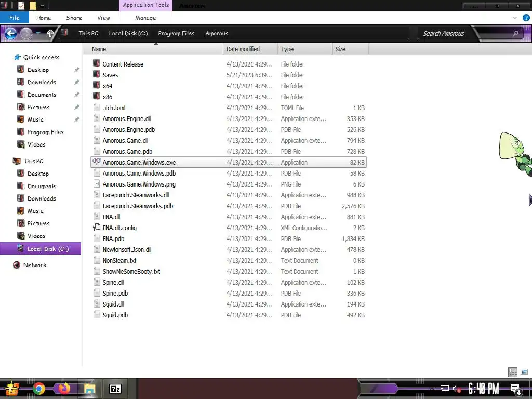Select the Saves folder

point(229,75)
